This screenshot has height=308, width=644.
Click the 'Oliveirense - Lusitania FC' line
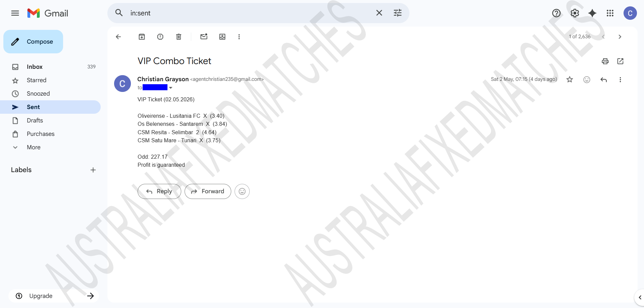tap(181, 116)
